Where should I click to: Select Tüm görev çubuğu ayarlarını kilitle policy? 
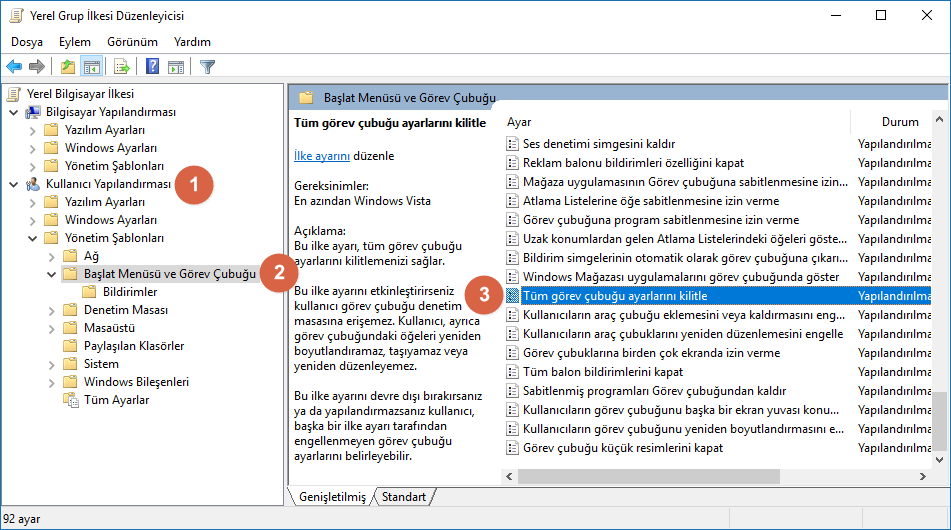coord(717,296)
